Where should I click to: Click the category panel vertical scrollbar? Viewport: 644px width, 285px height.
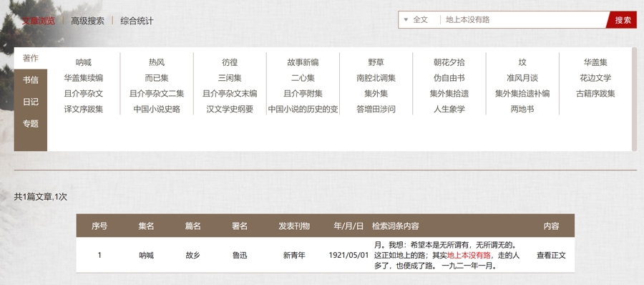[634, 99]
